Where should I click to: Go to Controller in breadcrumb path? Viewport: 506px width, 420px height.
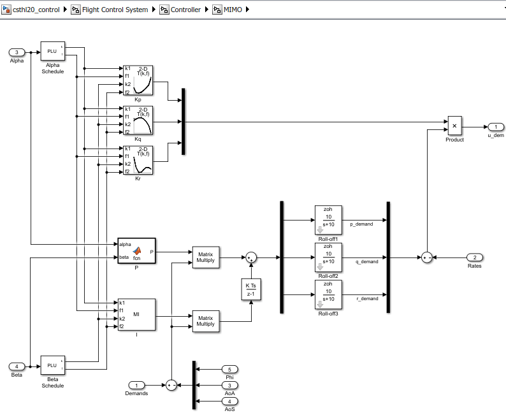pyautogui.click(x=185, y=10)
